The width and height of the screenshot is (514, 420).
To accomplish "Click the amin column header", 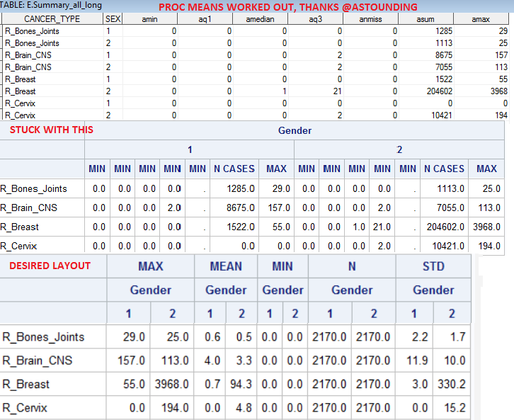I will click(x=150, y=19).
